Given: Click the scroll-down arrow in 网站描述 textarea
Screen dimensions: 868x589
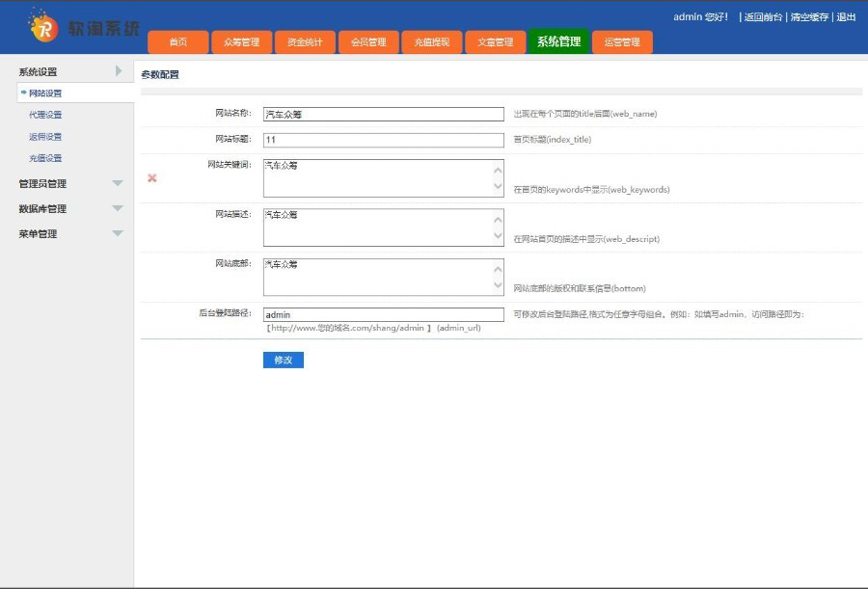Looking at the screenshot, I should pos(498,236).
